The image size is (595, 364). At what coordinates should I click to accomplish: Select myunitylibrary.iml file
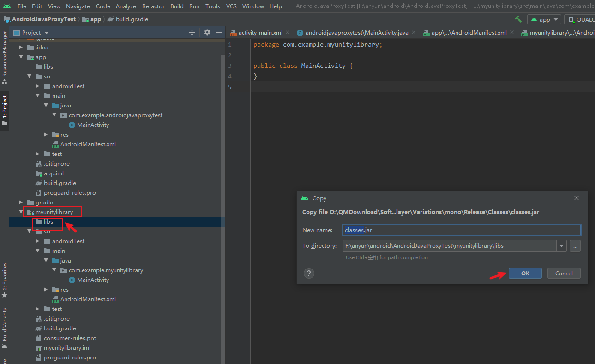click(63, 347)
